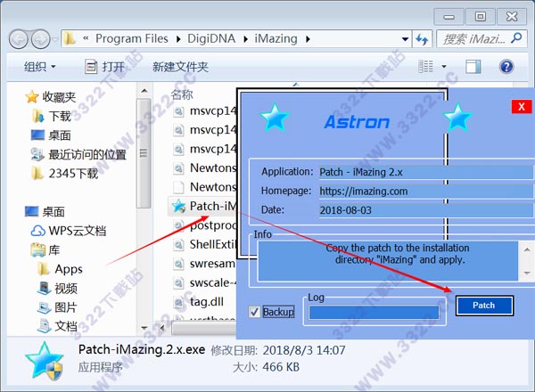
Task: Select 收藏夹 in navigation pane
Action: pos(51,97)
